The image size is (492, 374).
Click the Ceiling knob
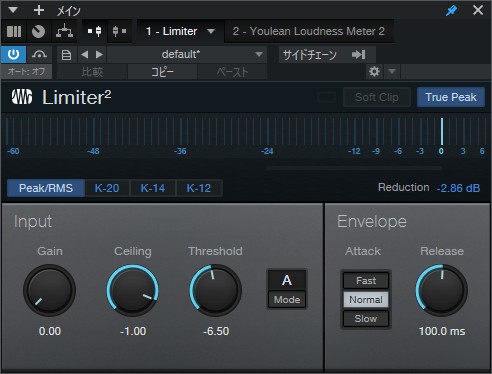133,290
